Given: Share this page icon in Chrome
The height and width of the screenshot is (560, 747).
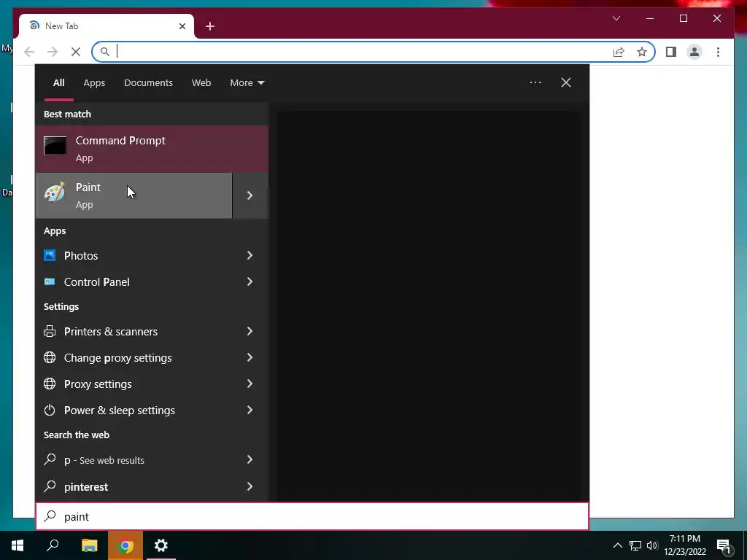Looking at the screenshot, I should 619,52.
